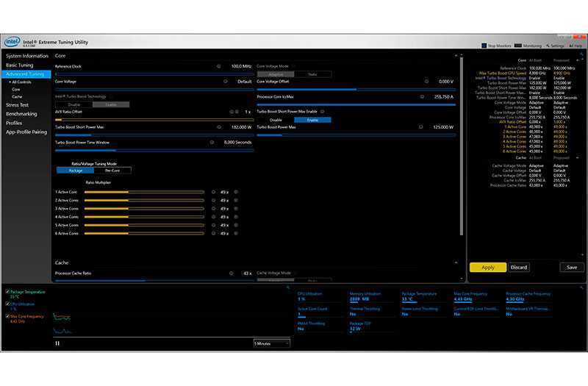588x386 pixels.
Task: Pause the monitoring graph
Action: point(57,343)
